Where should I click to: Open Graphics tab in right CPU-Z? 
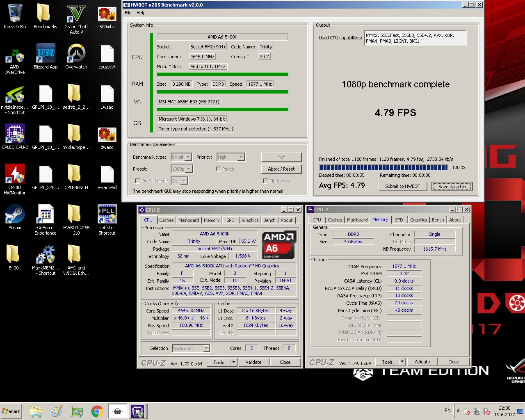419,220
